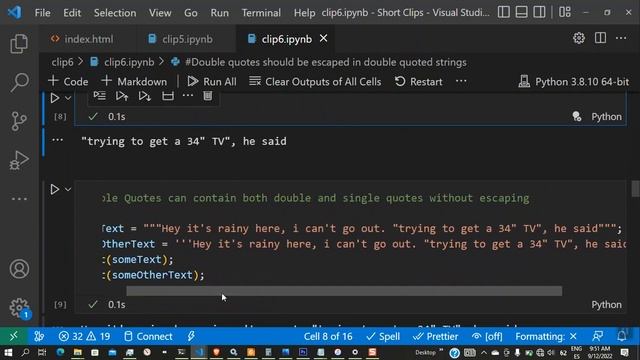Clear Outputs of All Cells
Viewport: 640px width, 360px height.
315,82
